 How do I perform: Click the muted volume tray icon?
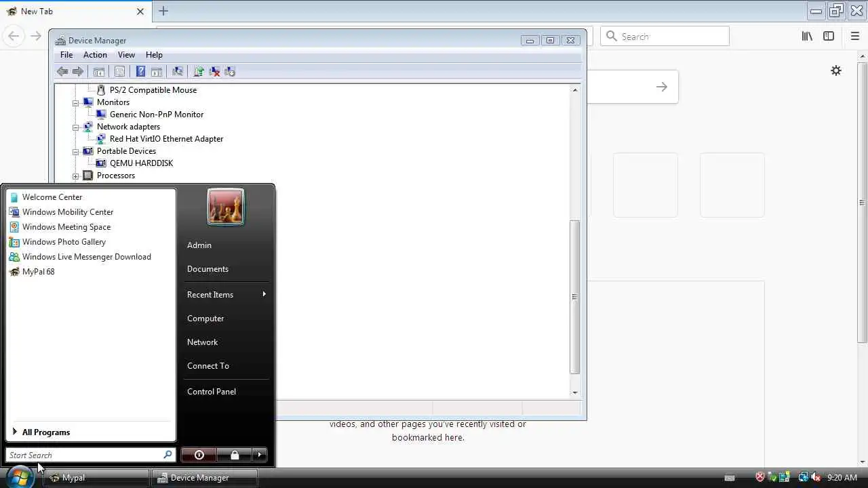tap(816, 478)
